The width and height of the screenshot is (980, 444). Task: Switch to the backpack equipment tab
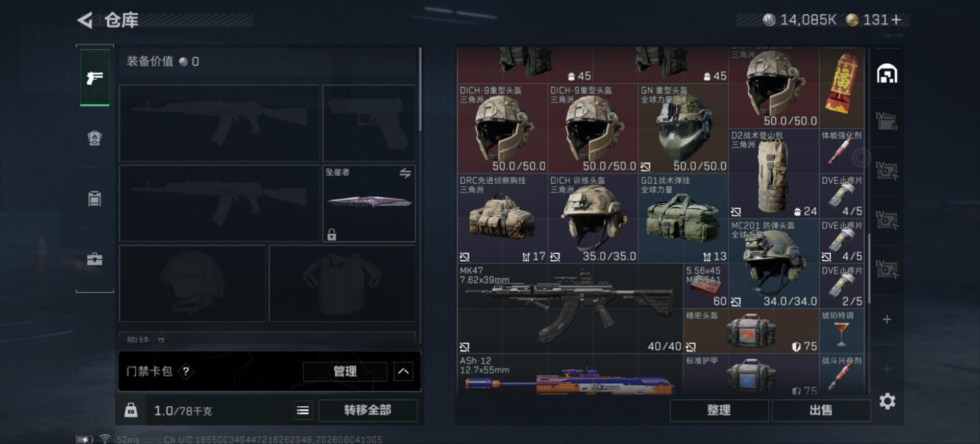tap(94, 138)
